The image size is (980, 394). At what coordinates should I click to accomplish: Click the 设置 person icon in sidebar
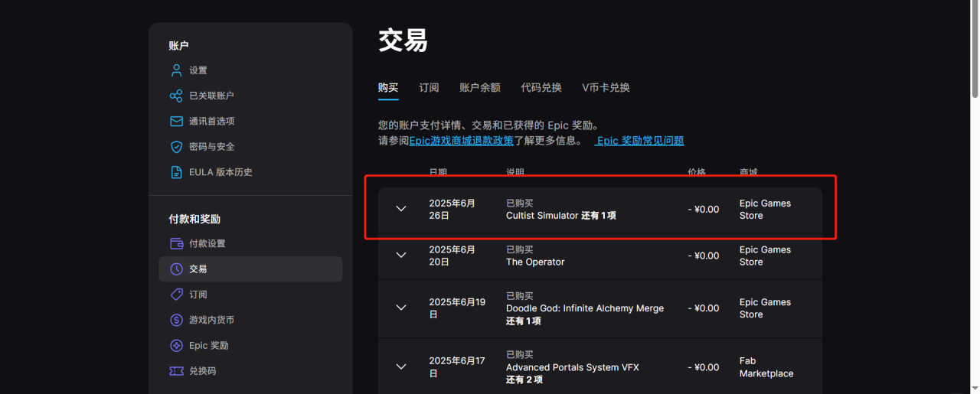(176, 70)
